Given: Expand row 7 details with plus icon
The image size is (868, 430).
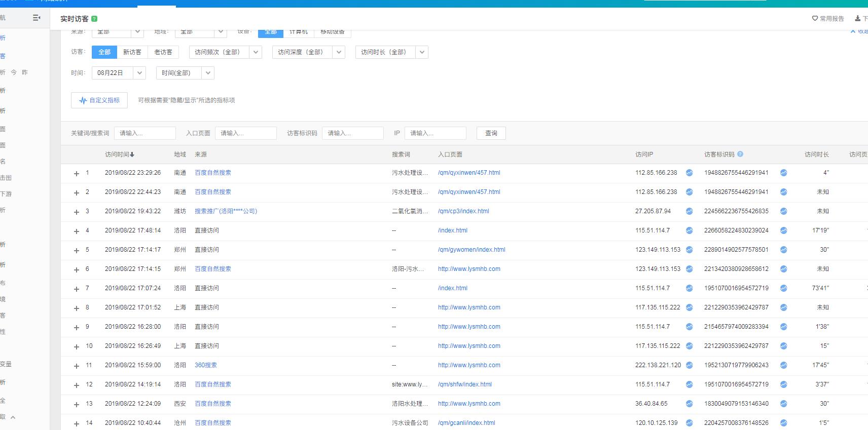Looking at the screenshot, I should point(77,289).
